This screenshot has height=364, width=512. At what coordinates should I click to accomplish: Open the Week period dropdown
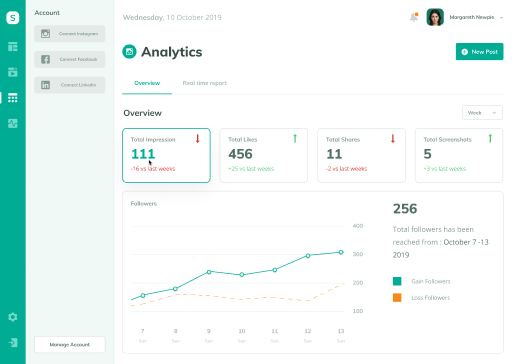[482, 113]
